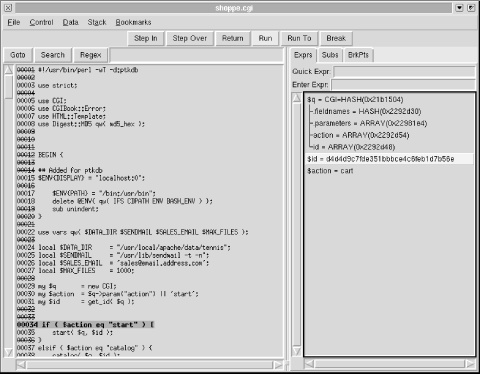Click the Step Over button
This screenshot has height=374, width=481.
(x=190, y=38)
